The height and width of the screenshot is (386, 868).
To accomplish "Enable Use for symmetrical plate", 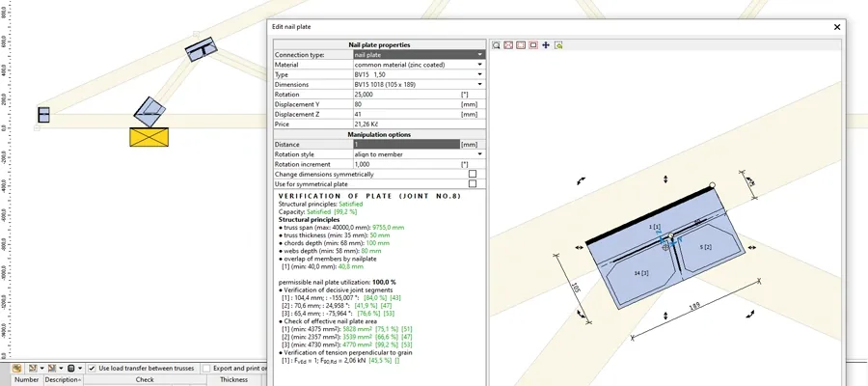I will tap(473, 184).
